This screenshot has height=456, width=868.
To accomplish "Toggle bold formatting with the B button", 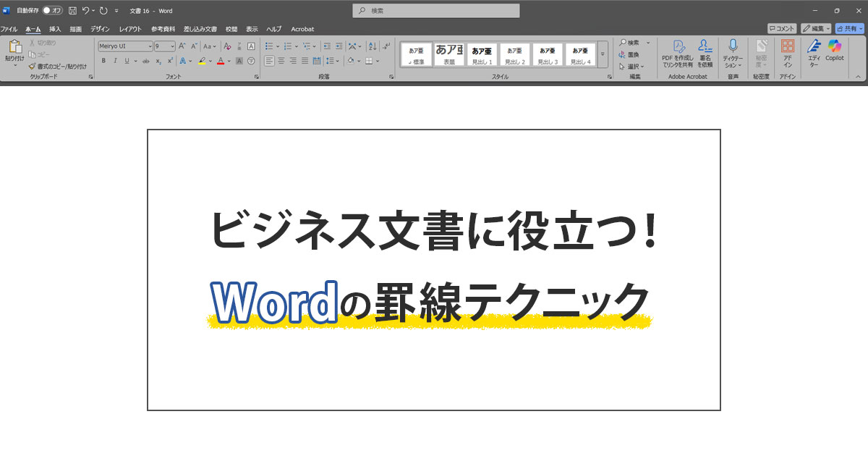I will click(103, 61).
